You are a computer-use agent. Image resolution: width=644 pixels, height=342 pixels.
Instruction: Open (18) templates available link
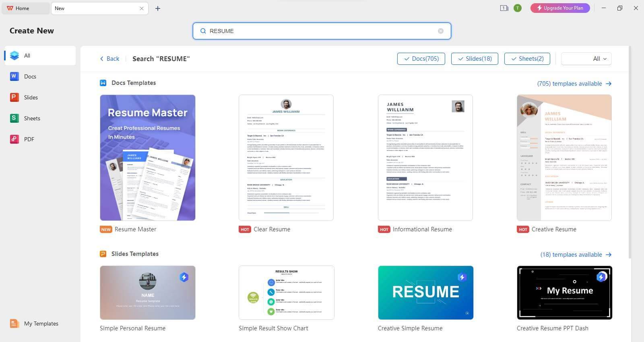576,255
